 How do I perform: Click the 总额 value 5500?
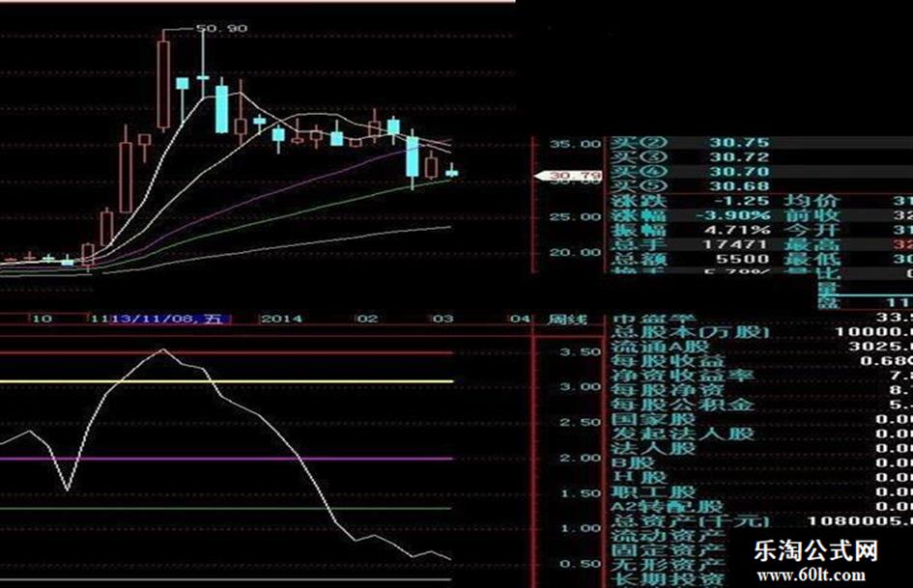coord(742,259)
